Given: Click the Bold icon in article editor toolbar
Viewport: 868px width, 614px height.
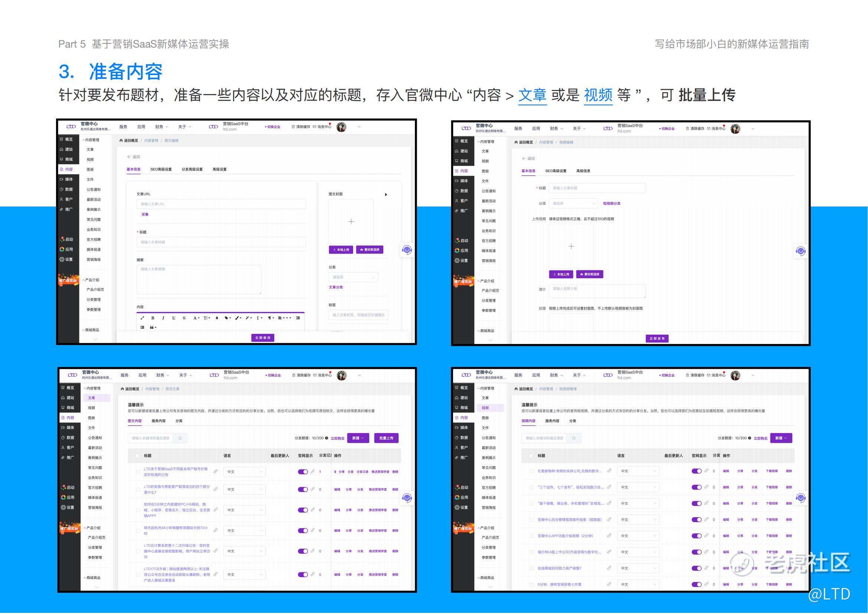Looking at the screenshot, I should pos(153,318).
